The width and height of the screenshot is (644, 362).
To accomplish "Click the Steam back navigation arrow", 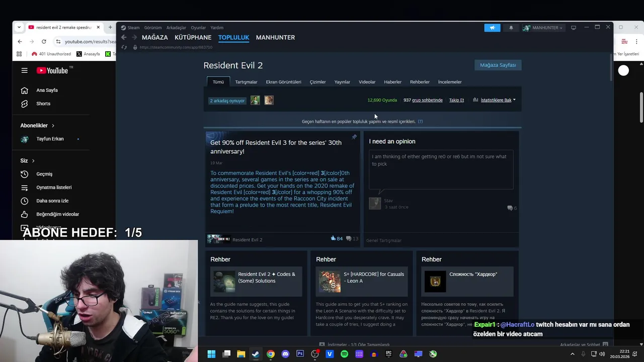I will point(124,37).
